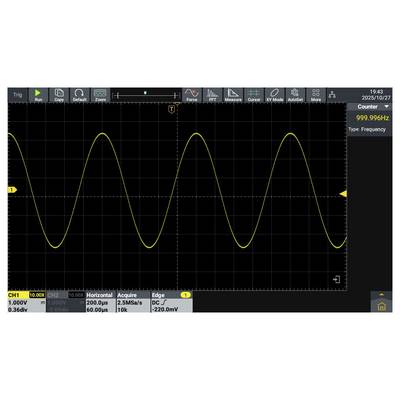The width and height of the screenshot is (400, 400).
Task: Expand the Counter panel dropdown arrow
Action: (387, 107)
